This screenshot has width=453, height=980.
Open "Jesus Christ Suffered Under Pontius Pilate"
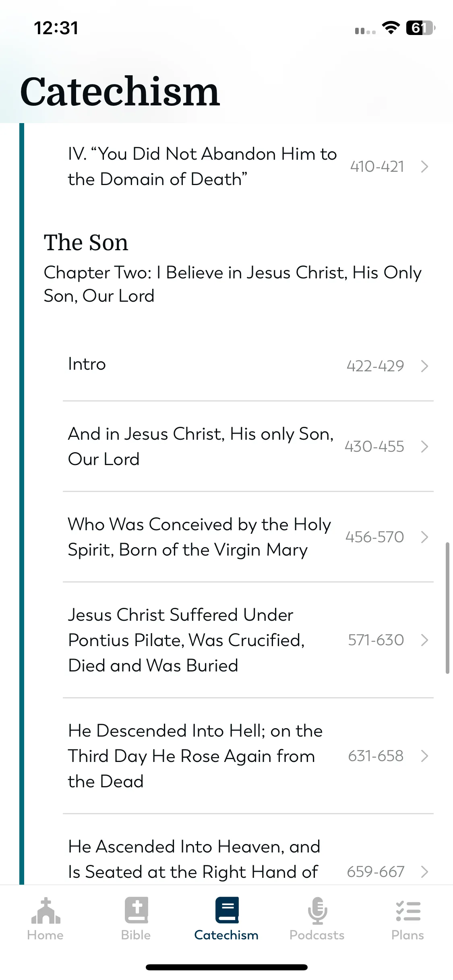[248, 640]
